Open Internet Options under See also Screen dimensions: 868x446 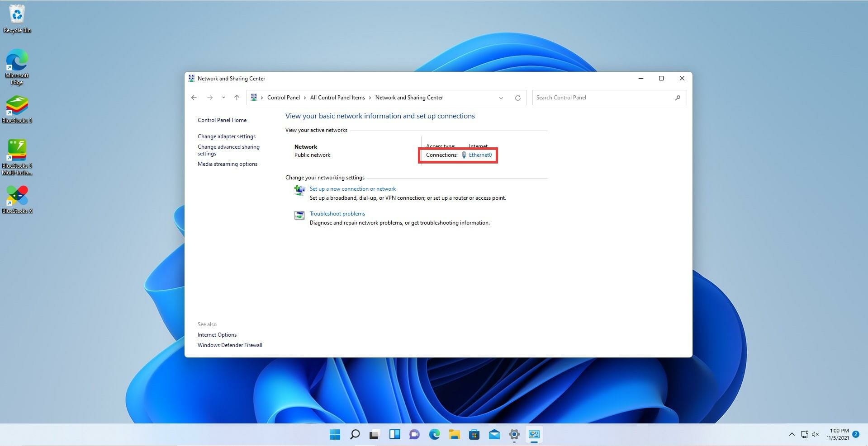click(x=217, y=335)
